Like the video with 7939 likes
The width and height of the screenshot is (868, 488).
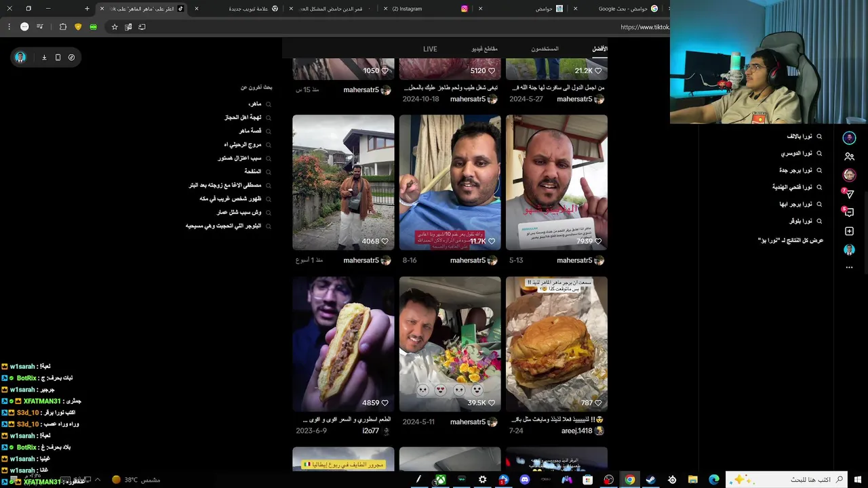click(598, 241)
